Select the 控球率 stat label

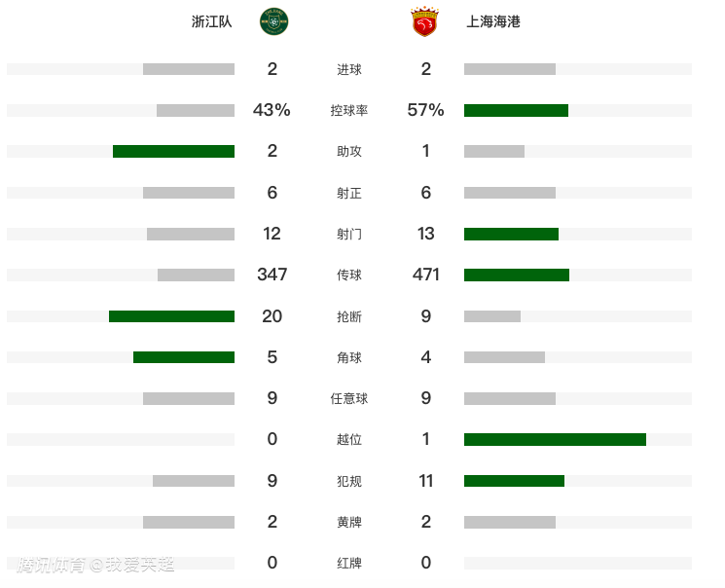348,111
